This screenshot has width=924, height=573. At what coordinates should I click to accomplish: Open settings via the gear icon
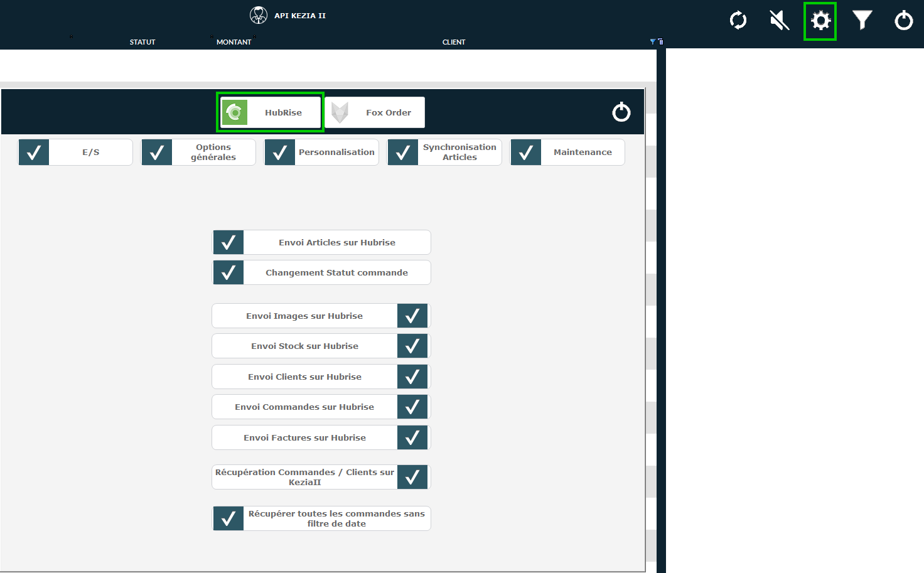(820, 21)
